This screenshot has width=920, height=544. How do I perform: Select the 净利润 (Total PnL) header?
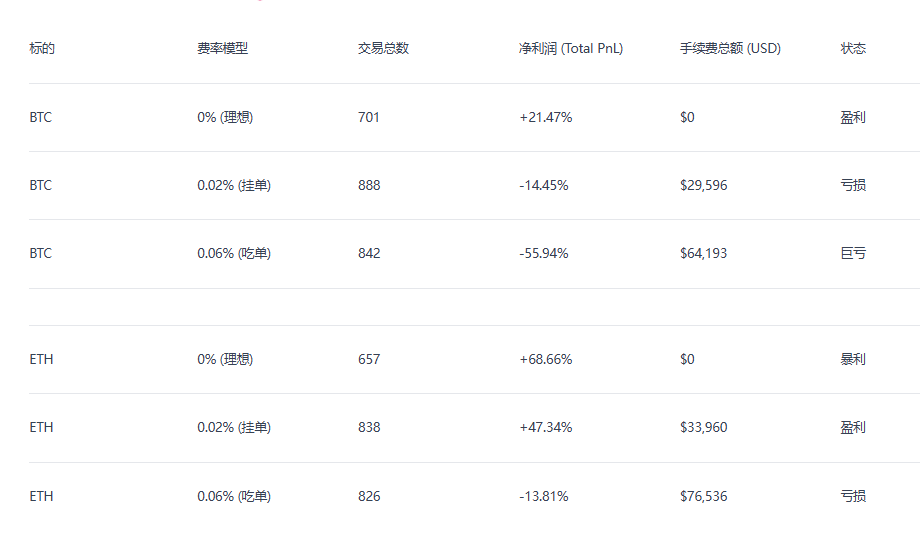pyautogui.click(x=570, y=48)
